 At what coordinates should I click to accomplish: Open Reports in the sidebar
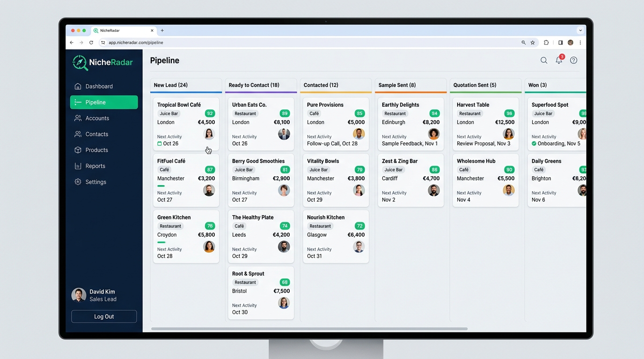[x=104, y=166]
